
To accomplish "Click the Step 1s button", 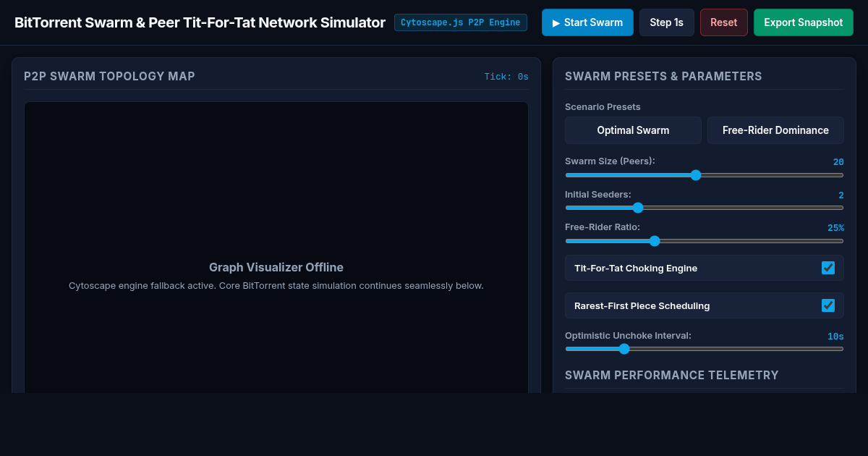I will (666, 22).
